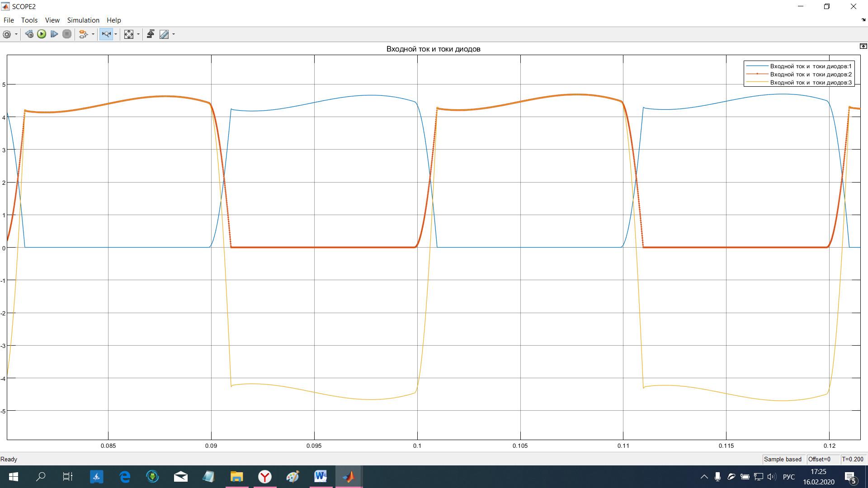Click the Stop simulation button
Image resolution: width=868 pixels, height=488 pixels.
[67, 34]
